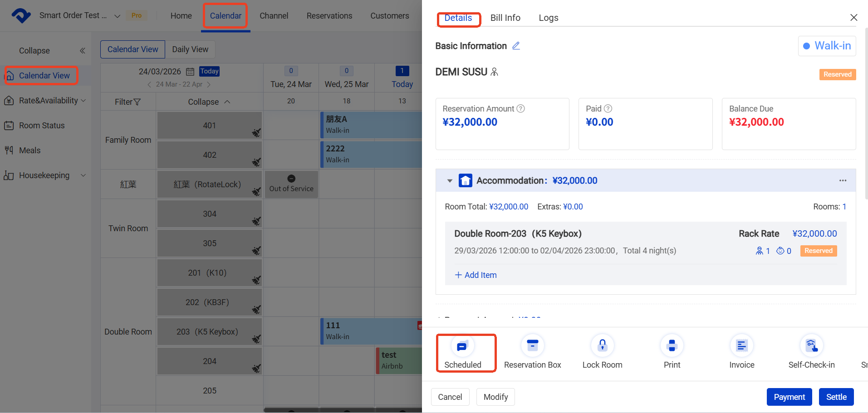This screenshot has width=868, height=413.
Task: Open the Filter control in calendar
Action: point(128,102)
